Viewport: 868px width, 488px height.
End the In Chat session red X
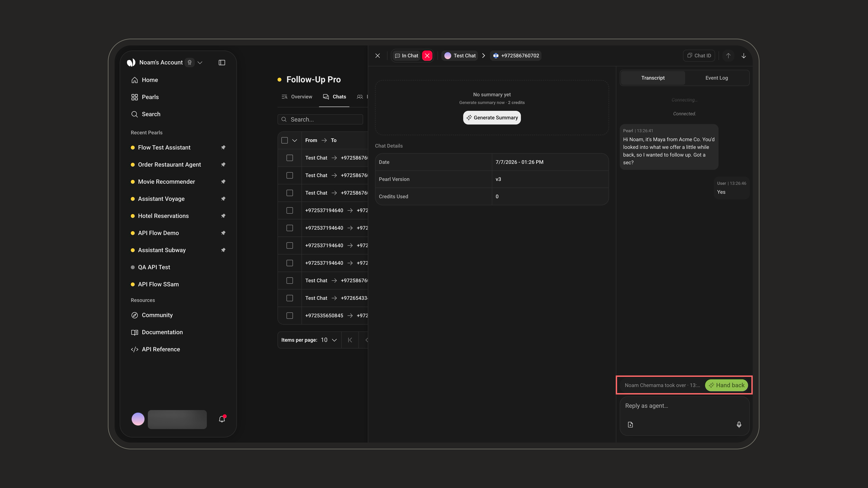[x=427, y=56]
